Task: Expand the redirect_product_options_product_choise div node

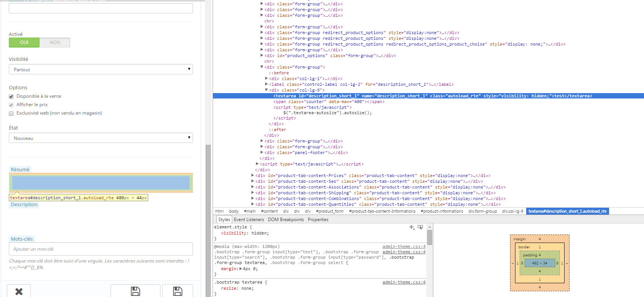Action: pos(262,44)
